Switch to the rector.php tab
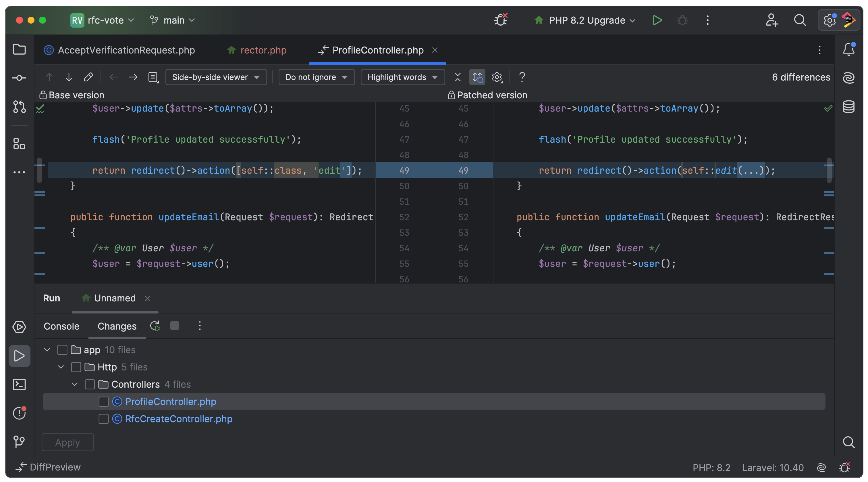The width and height of the screenshot is (868, 482). pos(263,50)
